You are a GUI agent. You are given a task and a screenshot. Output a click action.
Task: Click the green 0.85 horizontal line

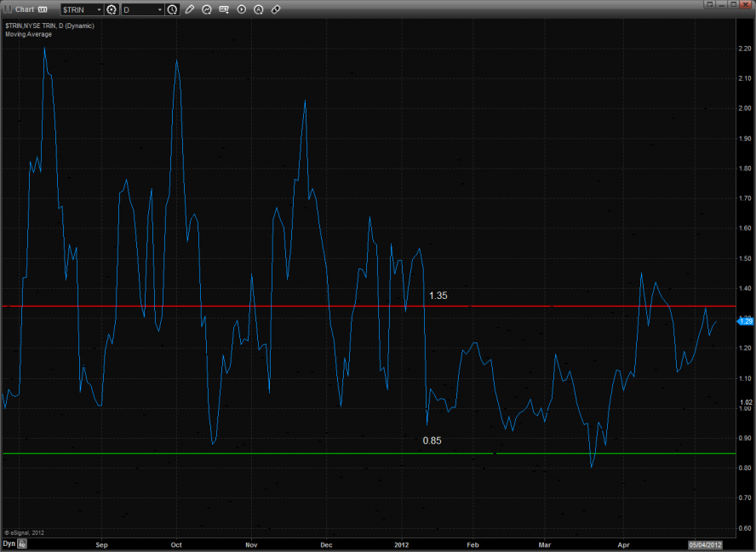pos(255,453)
